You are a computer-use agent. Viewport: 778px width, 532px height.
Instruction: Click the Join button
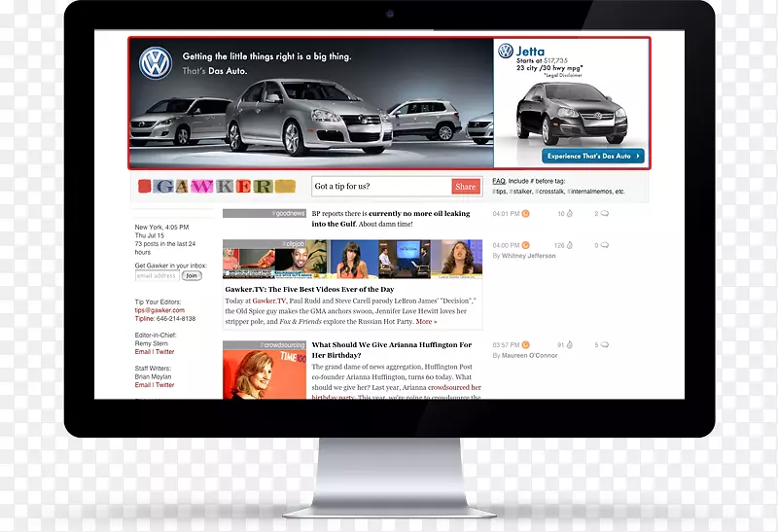(x=192, y=276)
